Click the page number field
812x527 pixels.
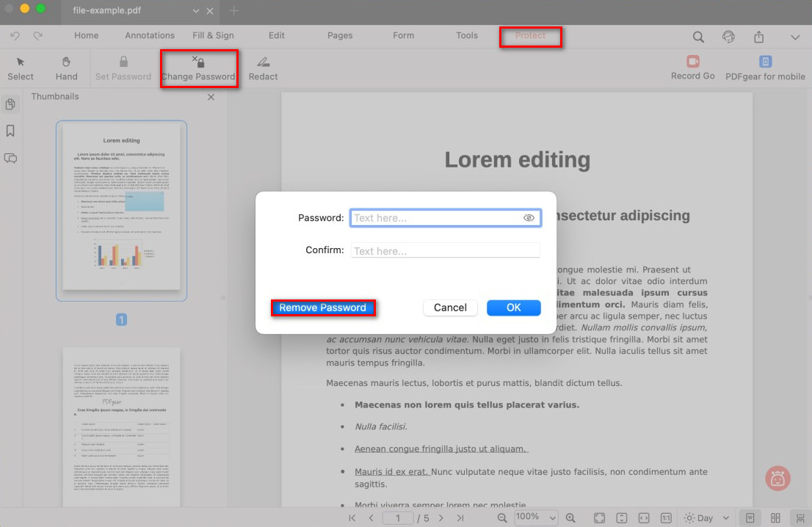[x=398, y=517]
